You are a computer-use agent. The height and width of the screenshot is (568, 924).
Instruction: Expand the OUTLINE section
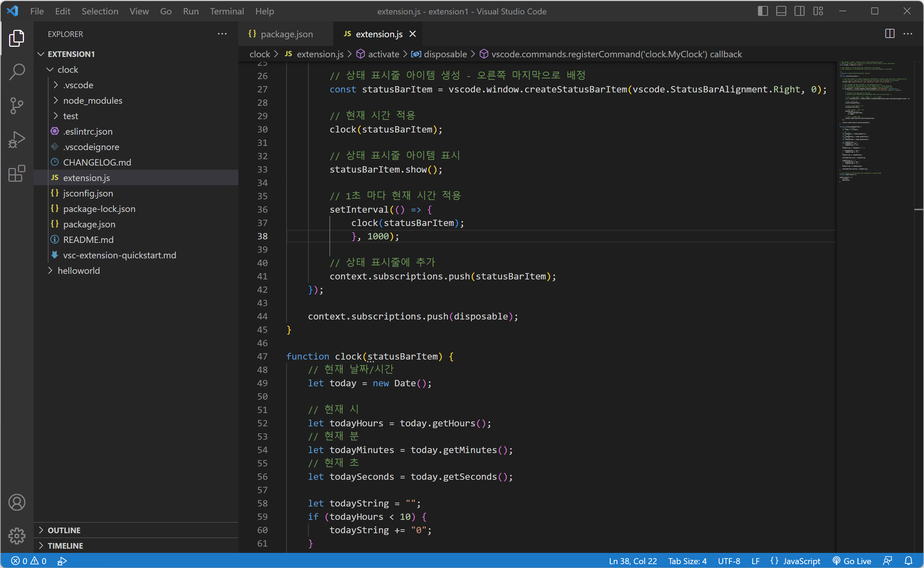(64, 530)
